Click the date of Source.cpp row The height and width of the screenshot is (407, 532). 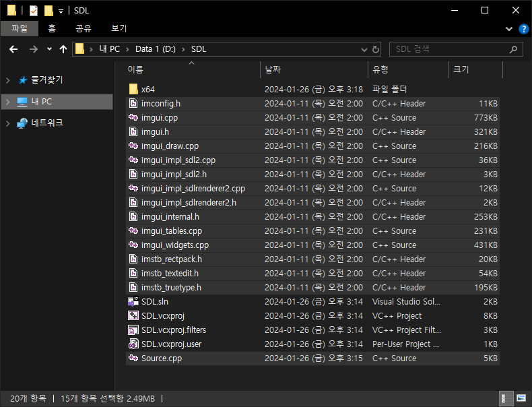pos(314,358)
